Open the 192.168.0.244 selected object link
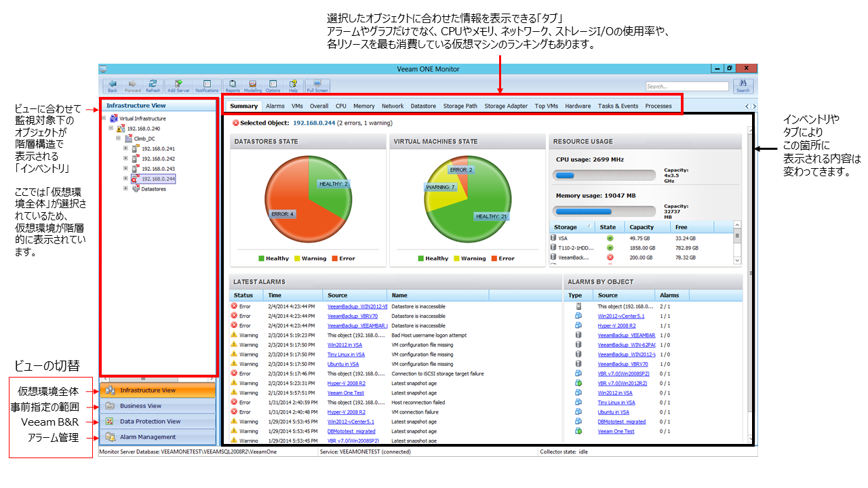The width and height of the screenshot is (868, 488). (x=314, y=123)
